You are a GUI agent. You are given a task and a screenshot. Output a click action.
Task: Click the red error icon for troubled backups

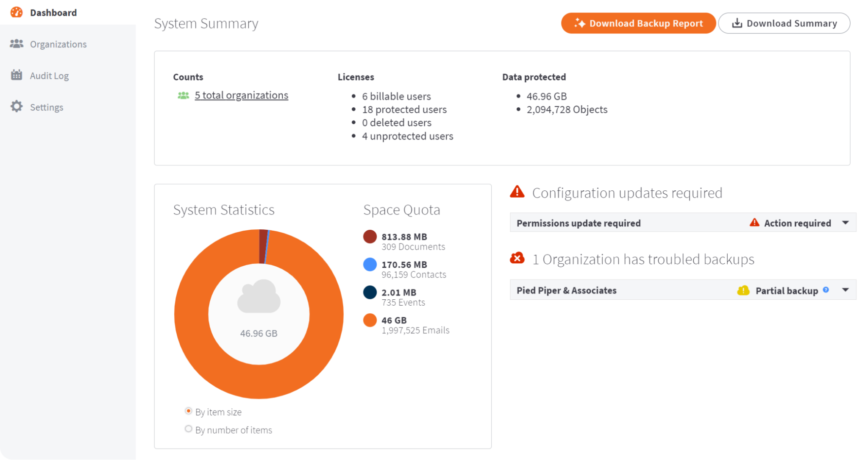point(517,258)
